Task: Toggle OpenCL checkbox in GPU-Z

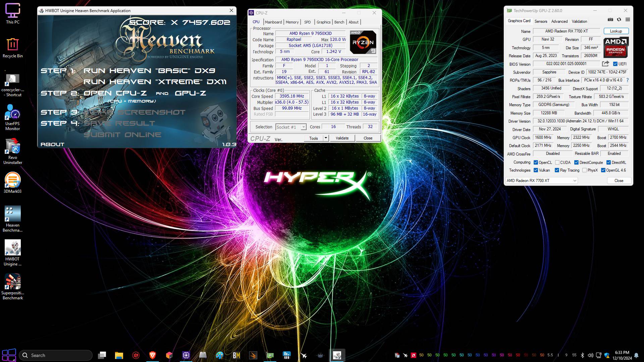Action: (536, 162)
